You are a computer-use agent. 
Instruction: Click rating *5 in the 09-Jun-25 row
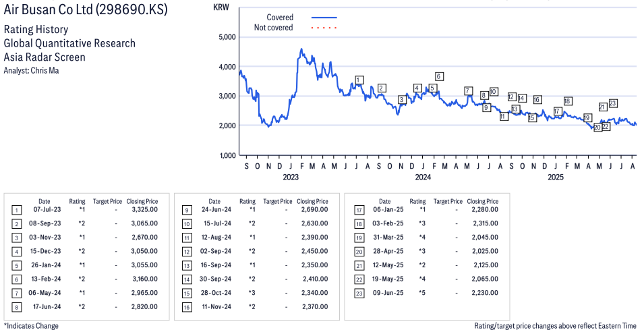tap(422, 293)
